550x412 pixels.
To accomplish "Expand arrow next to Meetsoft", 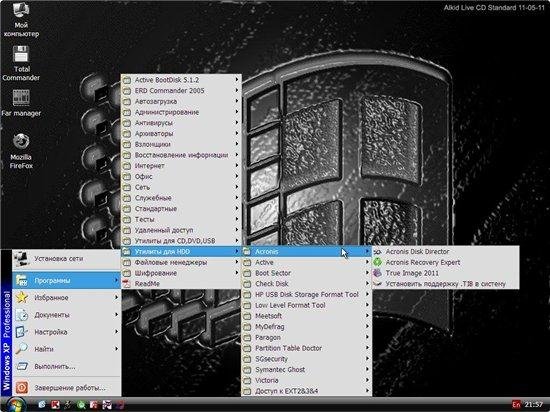I will pos(367,316).
